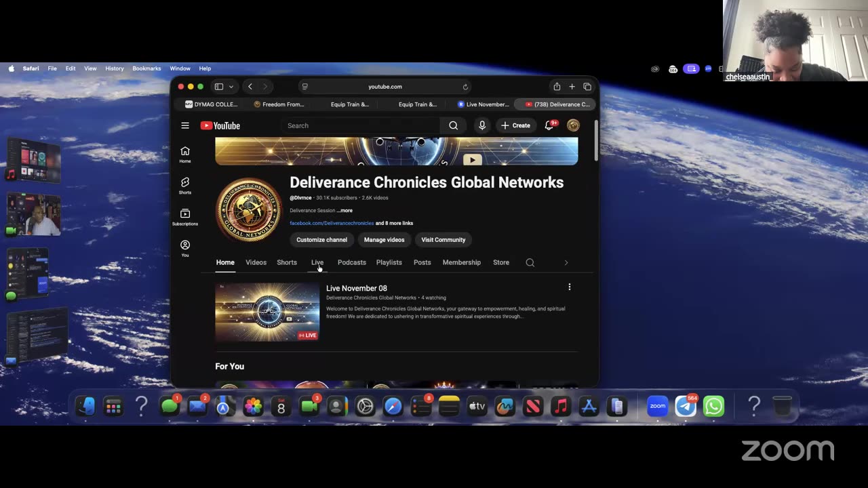Open the Apple menu
The image size is (868, 488).
coord(12,68)
